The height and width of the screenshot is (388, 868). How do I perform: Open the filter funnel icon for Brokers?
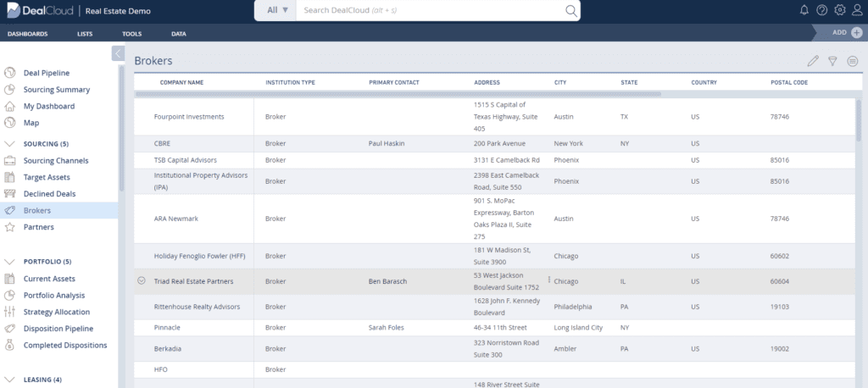pyautogui.click(x=832, y=61)
